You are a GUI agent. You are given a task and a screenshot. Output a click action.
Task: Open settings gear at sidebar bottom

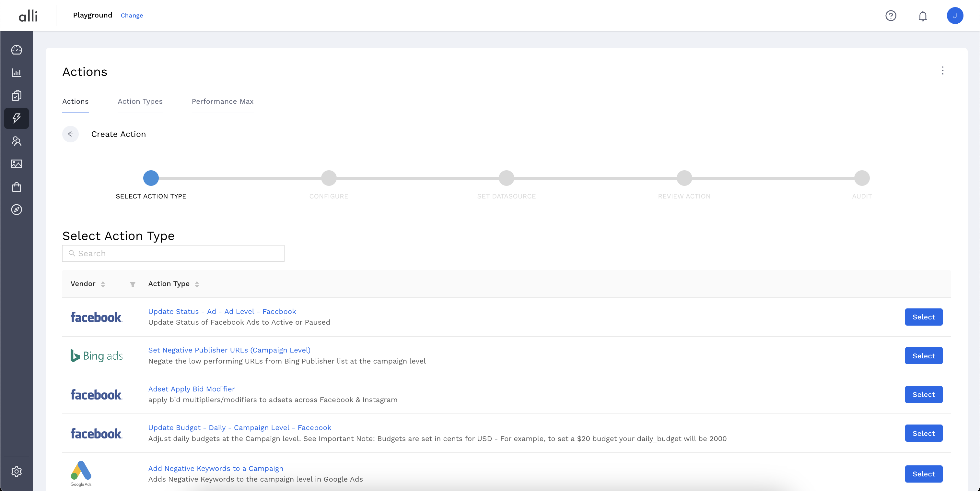[16, 472]
